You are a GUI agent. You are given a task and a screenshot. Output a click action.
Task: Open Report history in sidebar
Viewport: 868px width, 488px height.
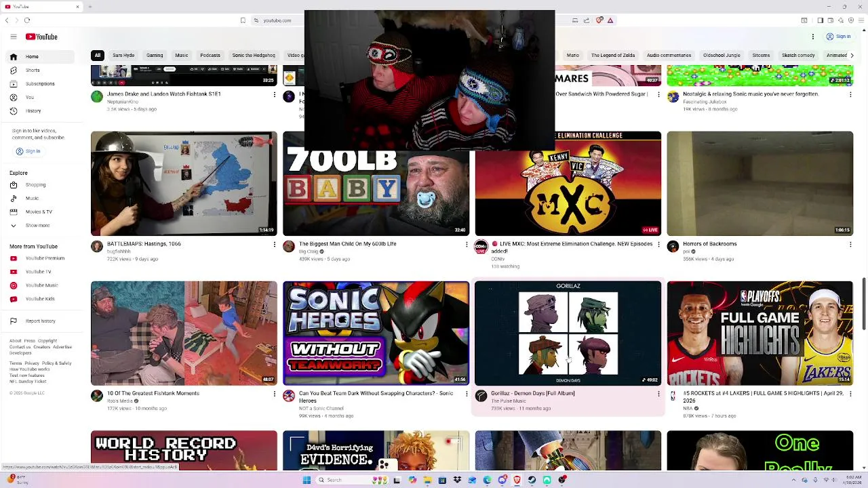pyautogui.click(x=40, y=321)
